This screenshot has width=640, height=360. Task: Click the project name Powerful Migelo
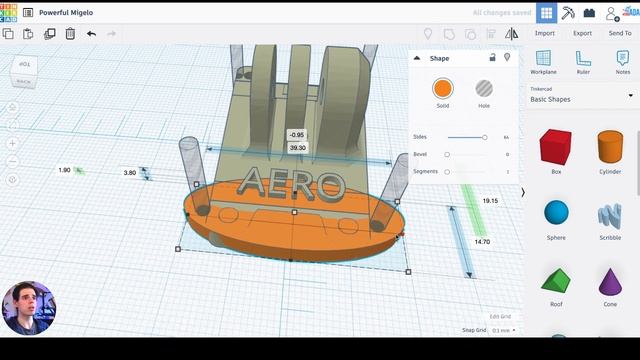click(x=66, y=13)
